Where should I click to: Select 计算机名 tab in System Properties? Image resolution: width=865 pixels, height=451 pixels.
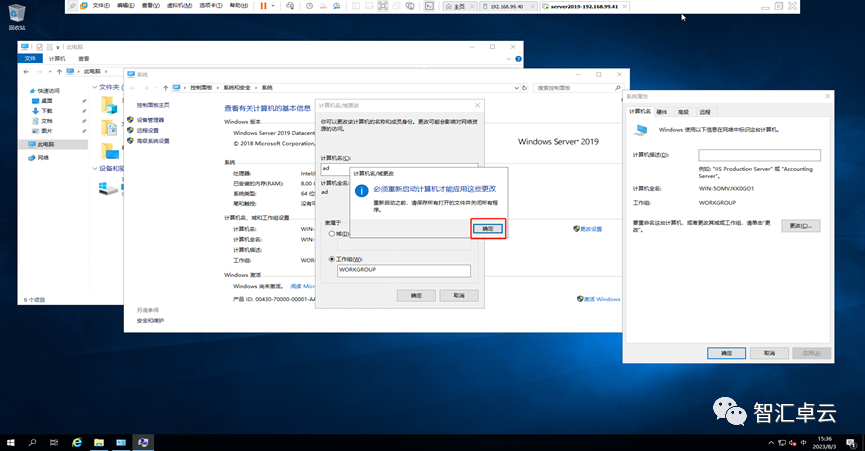coord(640,111)
